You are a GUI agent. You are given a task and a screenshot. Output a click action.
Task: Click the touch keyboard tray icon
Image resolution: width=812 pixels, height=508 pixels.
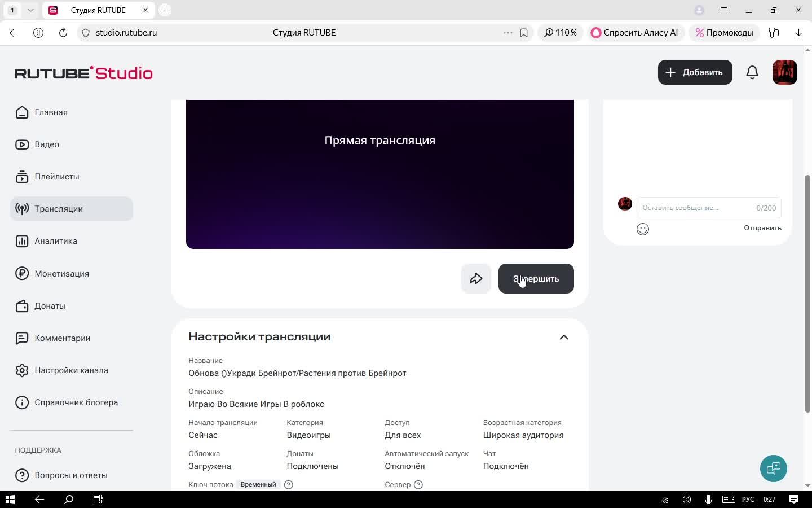[x=729, y=500]
